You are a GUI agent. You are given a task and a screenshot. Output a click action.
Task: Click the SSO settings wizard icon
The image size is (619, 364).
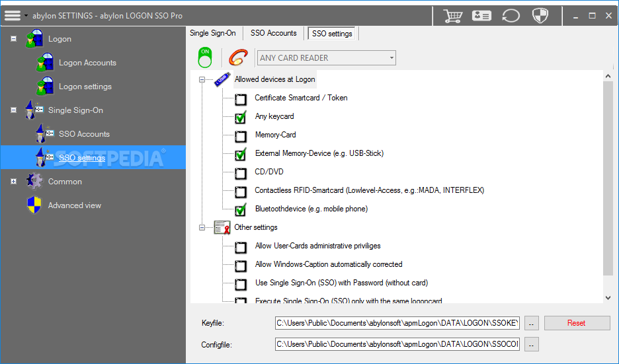[x=44, y=157]
